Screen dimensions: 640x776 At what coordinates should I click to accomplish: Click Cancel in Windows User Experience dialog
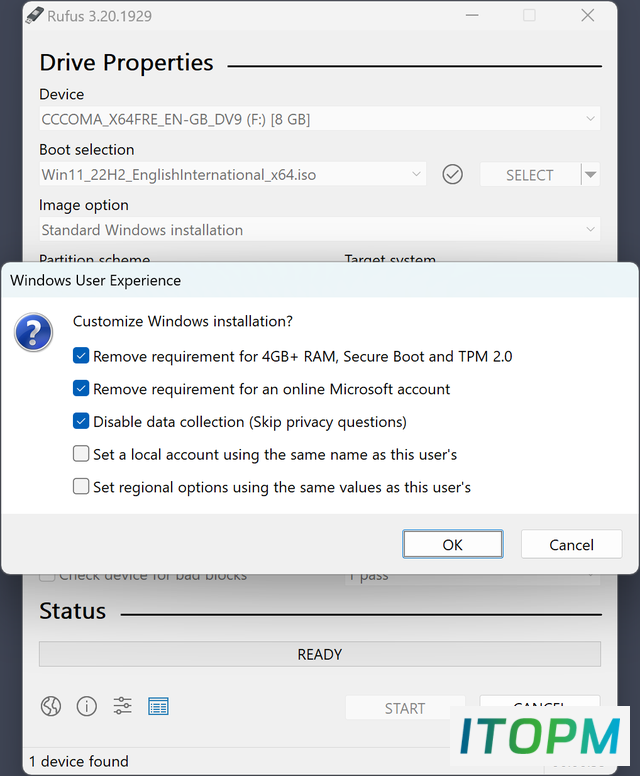pos(571,544)
